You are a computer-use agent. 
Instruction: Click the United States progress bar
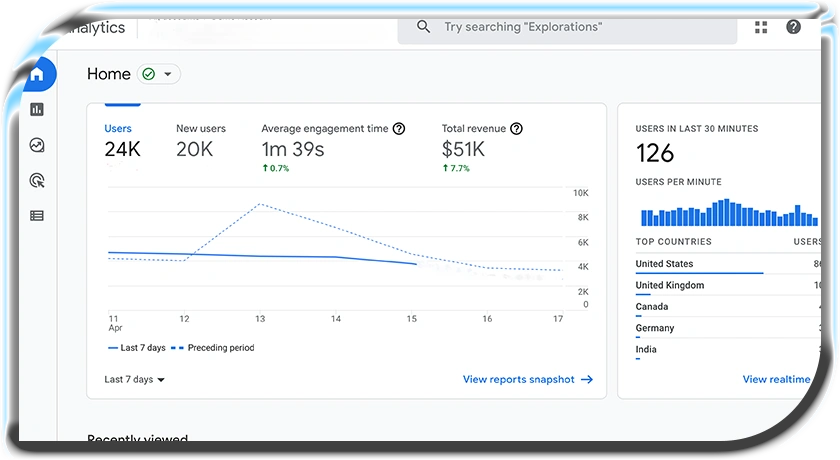click(699, 273)
